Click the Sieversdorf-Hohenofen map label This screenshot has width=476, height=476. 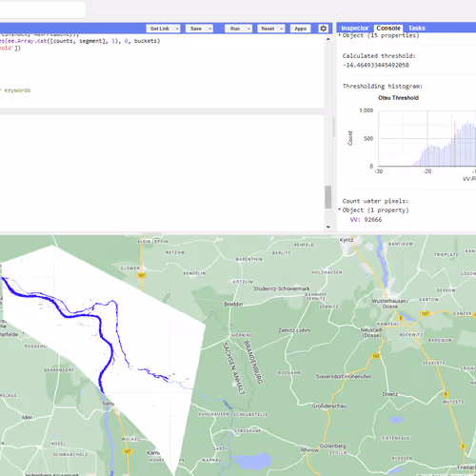pos(344,377)
